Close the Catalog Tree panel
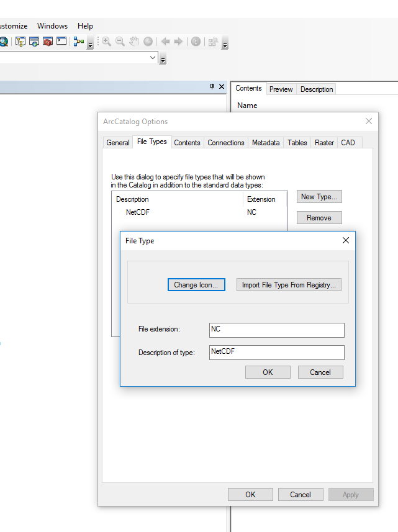Viewport: 398px width, 532px height. 222,86
